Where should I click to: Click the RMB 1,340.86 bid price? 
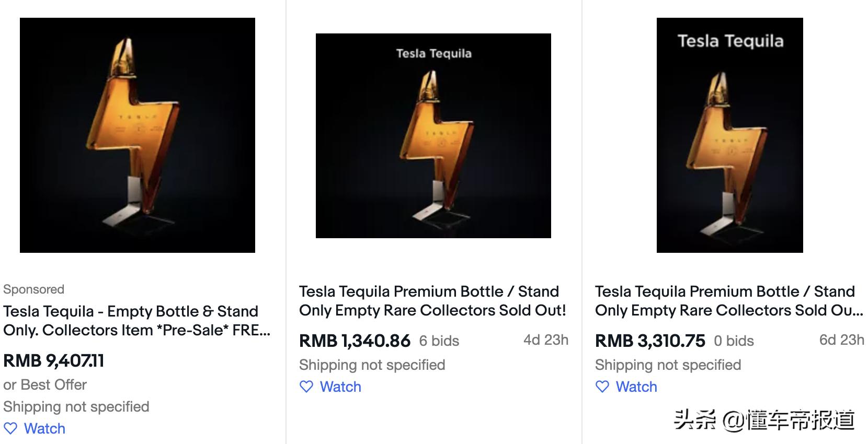[x=355, y=341]
